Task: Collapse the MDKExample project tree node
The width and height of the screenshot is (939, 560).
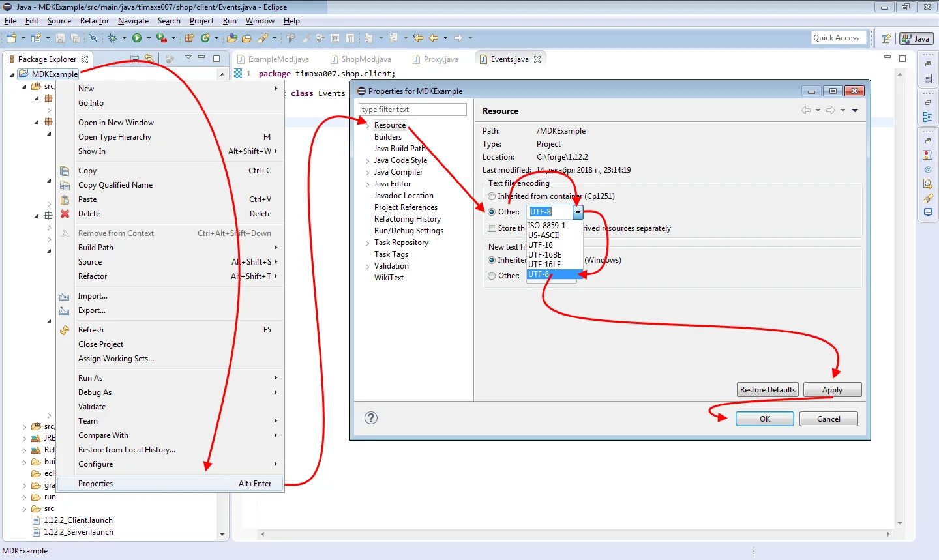Action: pyautogui.click(x=12, y=74)
